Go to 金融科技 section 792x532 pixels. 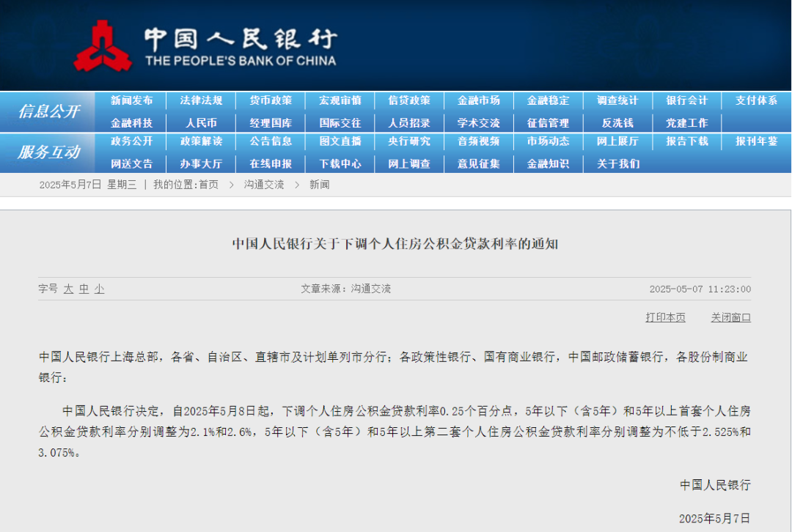pyautogui.click(x=131, y=123)
